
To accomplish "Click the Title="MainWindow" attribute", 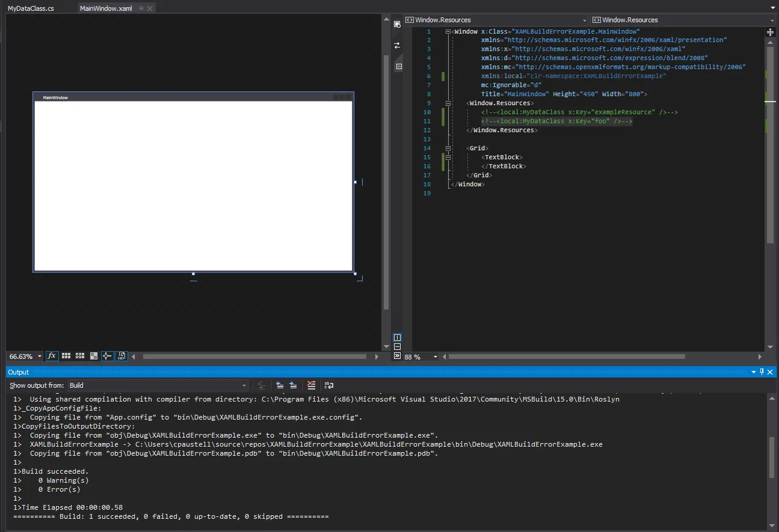I will tap(514, 94).
